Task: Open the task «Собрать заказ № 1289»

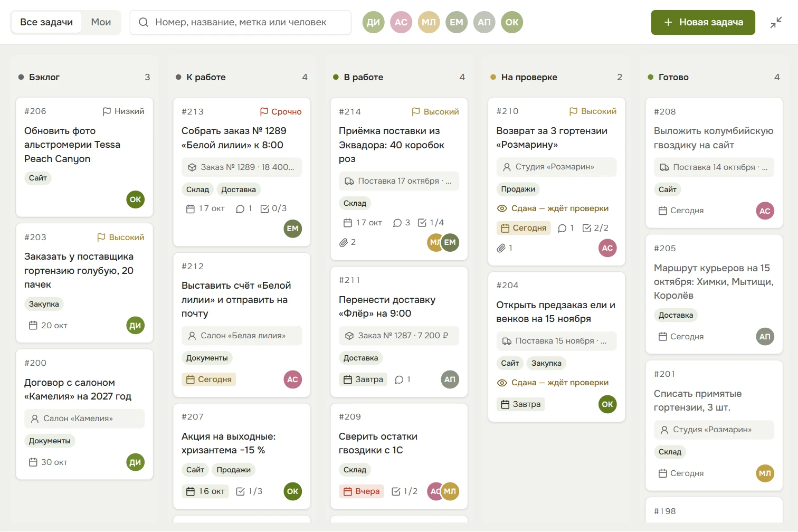Action: 234,138
